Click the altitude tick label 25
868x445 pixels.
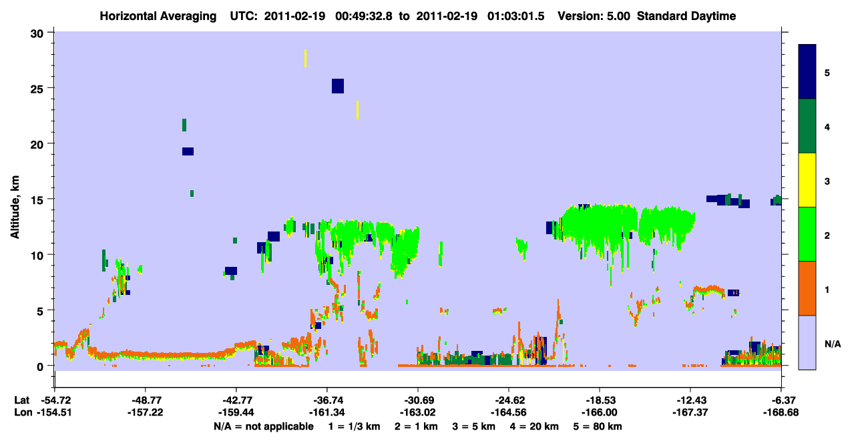click(x=38, y=88)
